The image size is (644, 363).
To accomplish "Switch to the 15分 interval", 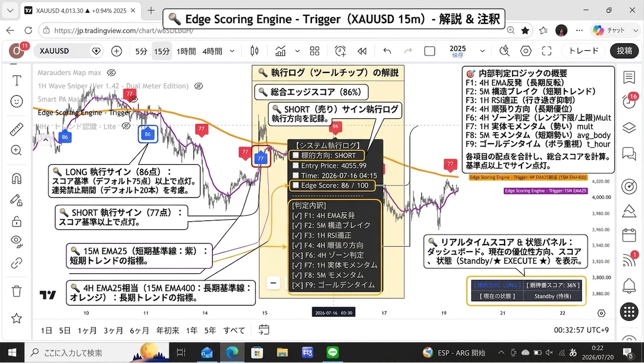I will click(x=162, y=51).
